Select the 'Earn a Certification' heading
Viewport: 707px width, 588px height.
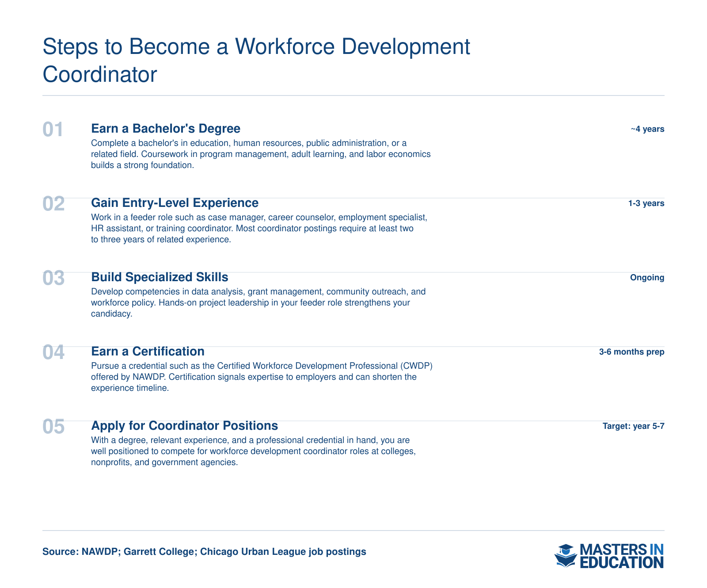pos(148,351)
